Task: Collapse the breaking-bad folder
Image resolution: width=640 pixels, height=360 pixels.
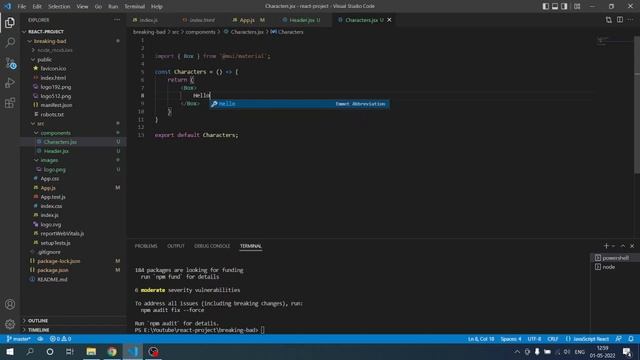Action: (x=50, y=41)
